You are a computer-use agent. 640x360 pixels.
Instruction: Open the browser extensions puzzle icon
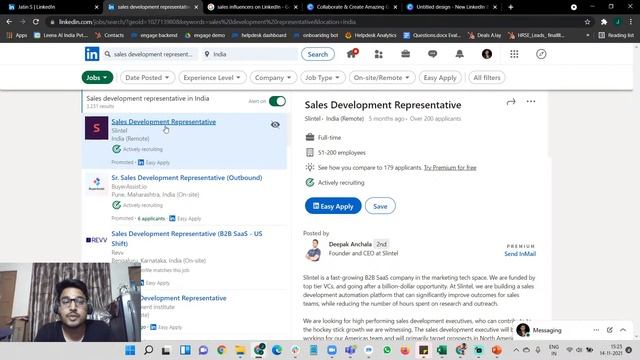coord(604,22)
